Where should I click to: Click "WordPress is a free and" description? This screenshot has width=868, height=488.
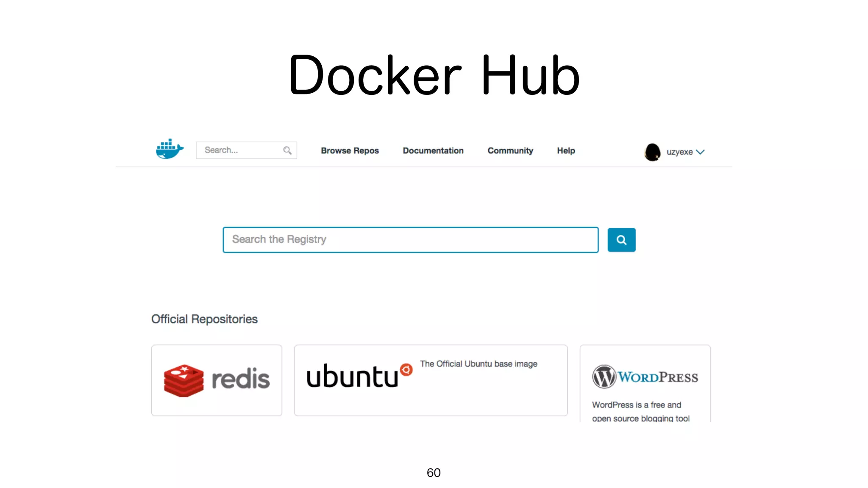point(637,405)
